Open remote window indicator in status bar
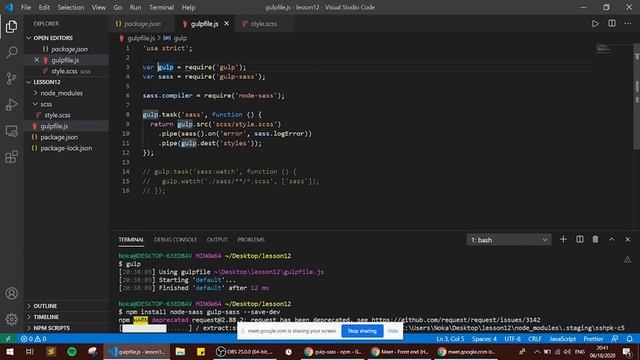 [8, 339]
